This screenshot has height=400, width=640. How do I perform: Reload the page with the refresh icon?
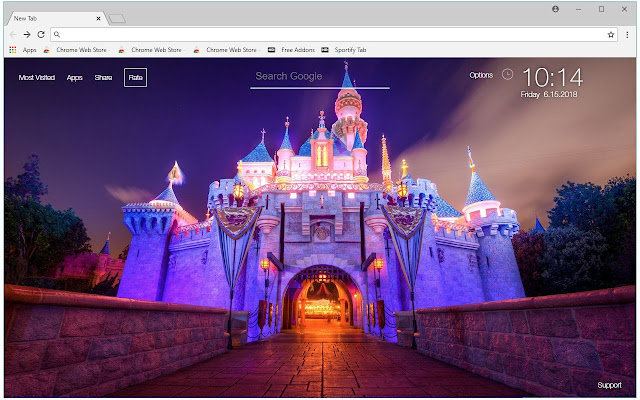coord(41,35)
